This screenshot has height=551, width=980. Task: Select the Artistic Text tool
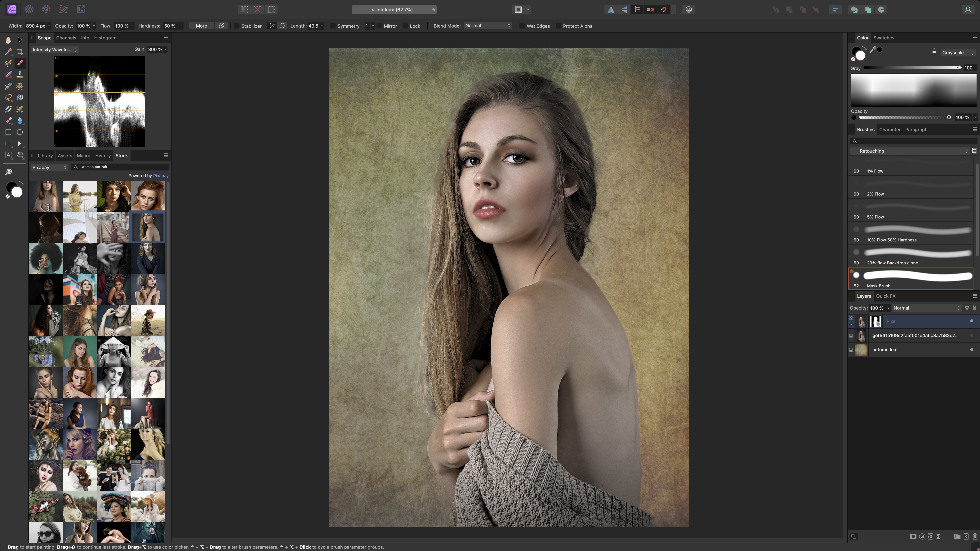tap(8, 155)
